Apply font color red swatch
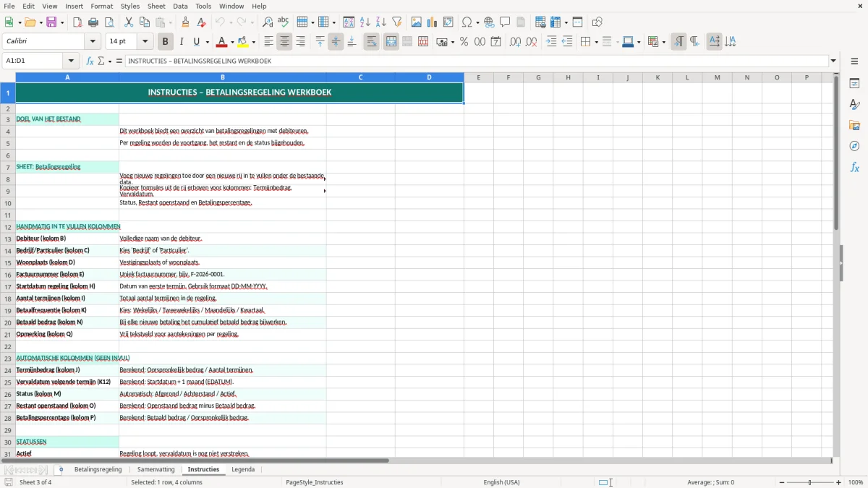 223,42
